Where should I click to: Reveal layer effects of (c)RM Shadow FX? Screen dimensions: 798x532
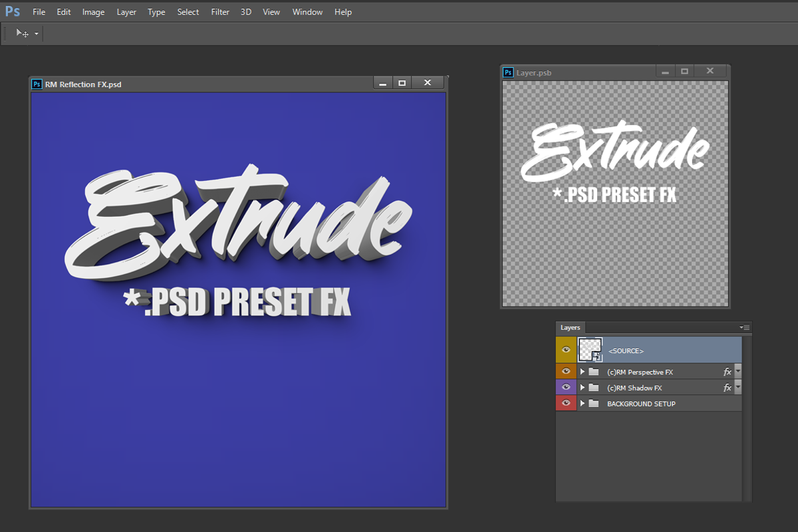(737, 388)
